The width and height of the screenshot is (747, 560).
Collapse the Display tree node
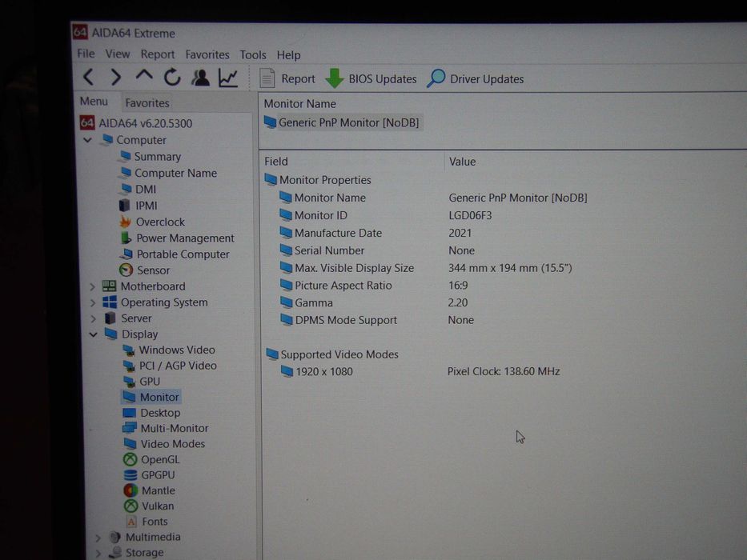(x=94, y=334)
